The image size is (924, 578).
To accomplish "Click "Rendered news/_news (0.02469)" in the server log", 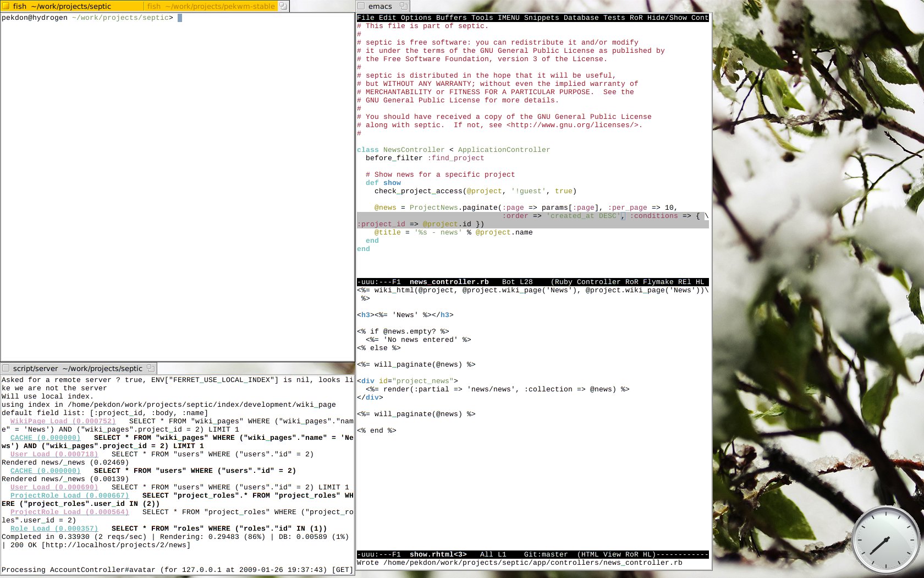I will [x=65, y=462].
